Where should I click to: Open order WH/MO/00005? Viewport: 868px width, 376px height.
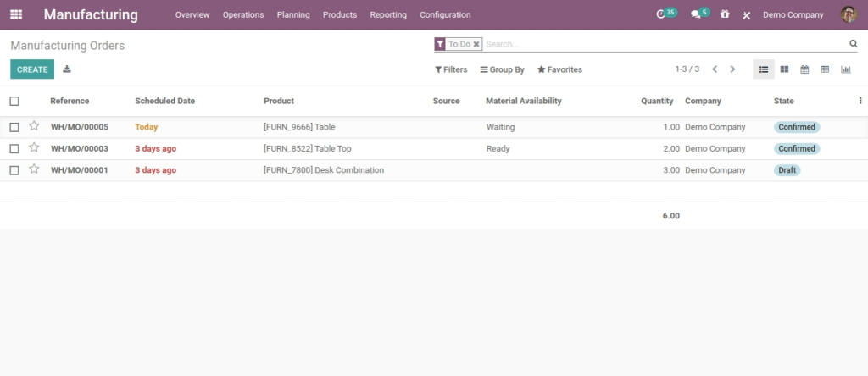[x=80, y=127]
